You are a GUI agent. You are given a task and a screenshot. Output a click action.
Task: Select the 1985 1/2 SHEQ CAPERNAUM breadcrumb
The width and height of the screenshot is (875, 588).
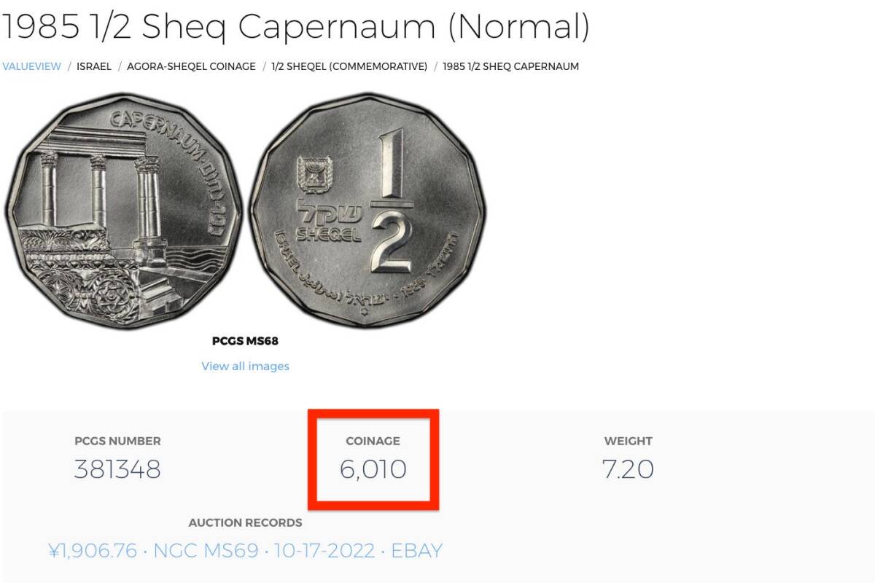[x=510, y=66]
